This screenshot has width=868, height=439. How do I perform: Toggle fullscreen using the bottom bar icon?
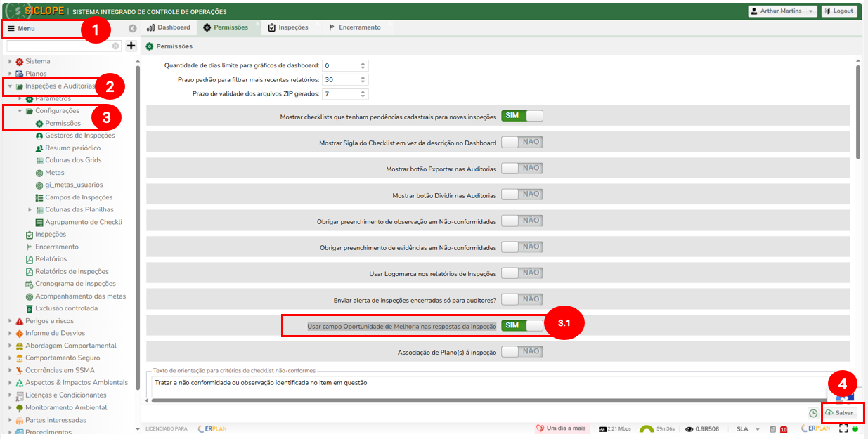(x=843, y=428)
